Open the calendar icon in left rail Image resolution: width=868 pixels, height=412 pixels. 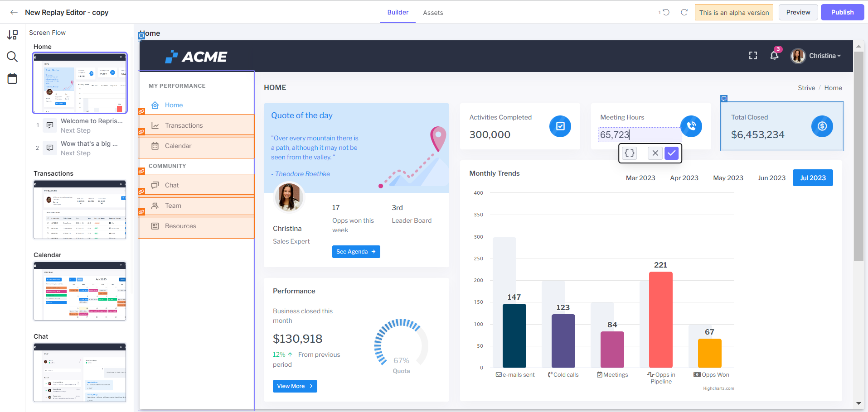[12, 78]
